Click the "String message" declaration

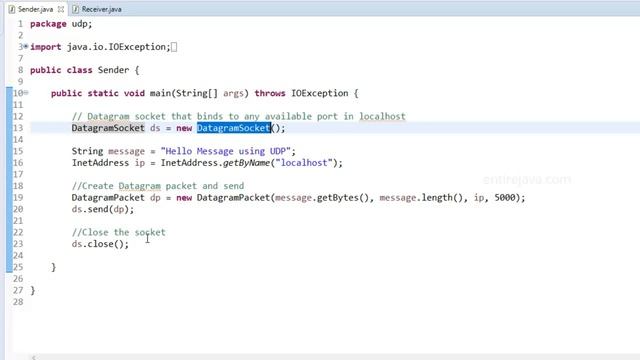pyautogui.click(x=108, y=151)
